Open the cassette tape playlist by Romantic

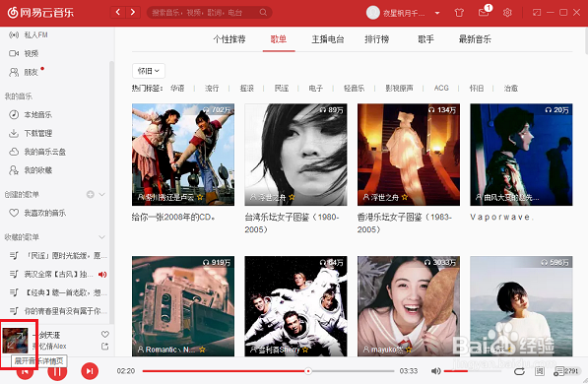183,306
